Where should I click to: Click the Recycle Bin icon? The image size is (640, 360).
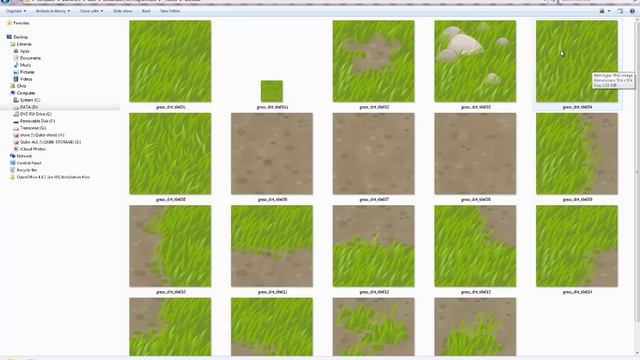tap(13, 170)
